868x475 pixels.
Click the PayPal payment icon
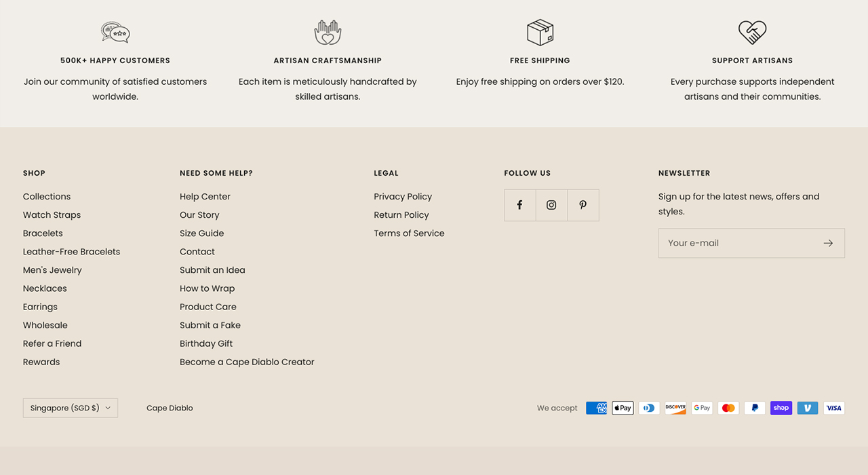755,408
